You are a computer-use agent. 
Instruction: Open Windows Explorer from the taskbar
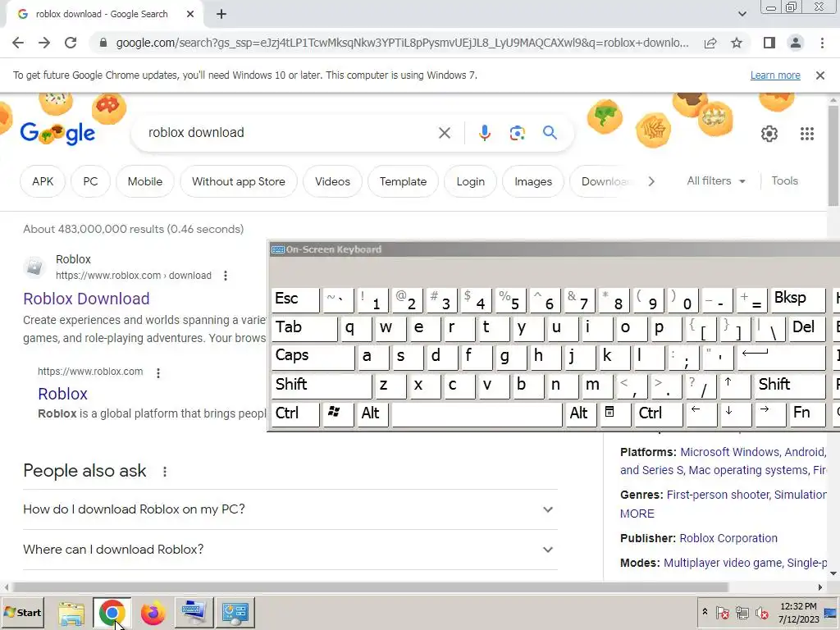71,613
